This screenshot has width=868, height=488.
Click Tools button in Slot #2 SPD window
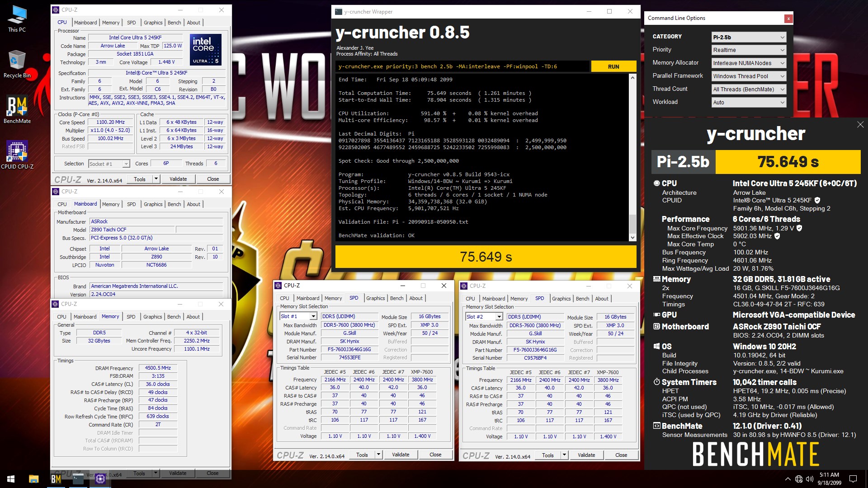548,455
